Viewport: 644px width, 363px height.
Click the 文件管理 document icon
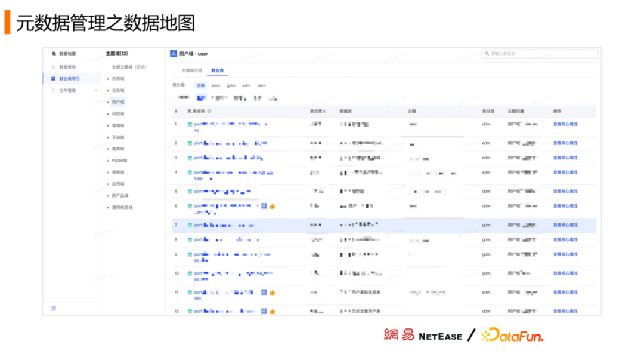(53, 90)
